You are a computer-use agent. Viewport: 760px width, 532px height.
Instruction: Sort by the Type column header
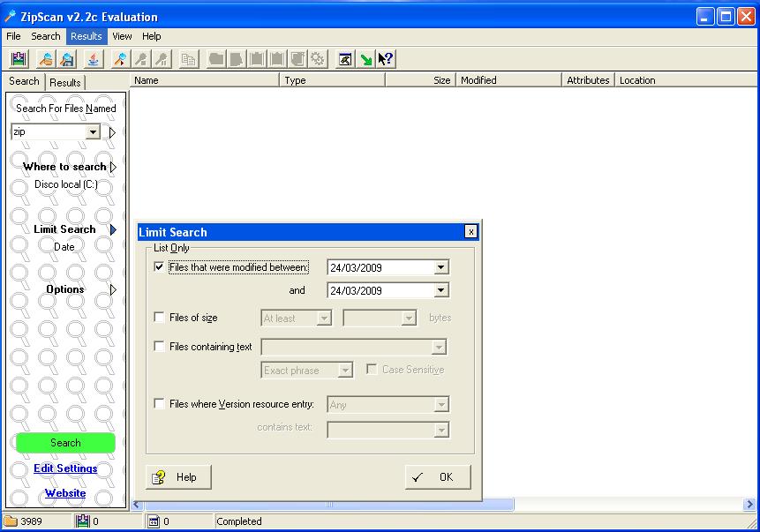pyautogui.click(x=333, y=80)
